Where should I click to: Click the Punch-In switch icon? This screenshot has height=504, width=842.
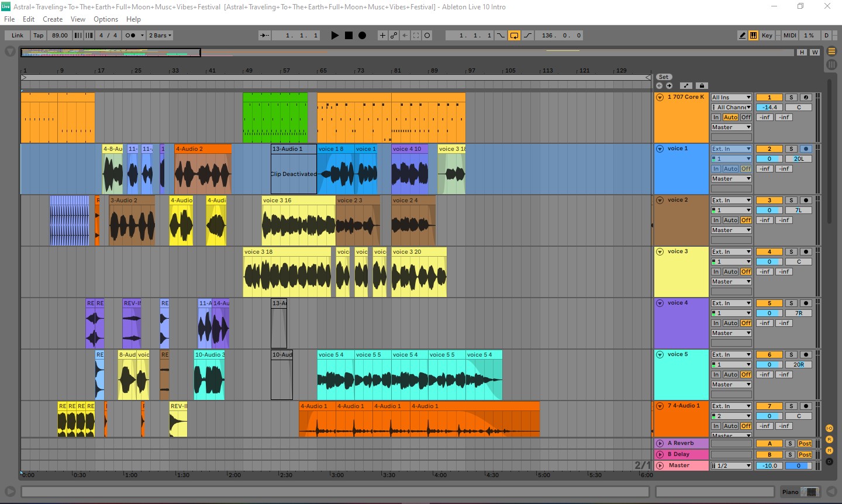[501, 36]
